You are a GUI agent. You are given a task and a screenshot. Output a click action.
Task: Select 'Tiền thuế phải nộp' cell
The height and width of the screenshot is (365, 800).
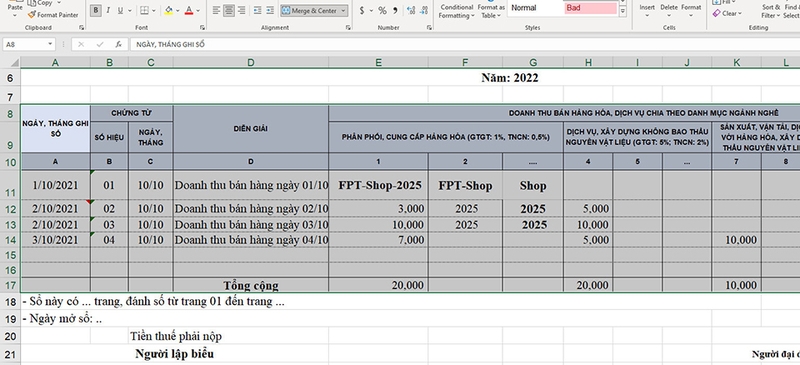(176, 336)
